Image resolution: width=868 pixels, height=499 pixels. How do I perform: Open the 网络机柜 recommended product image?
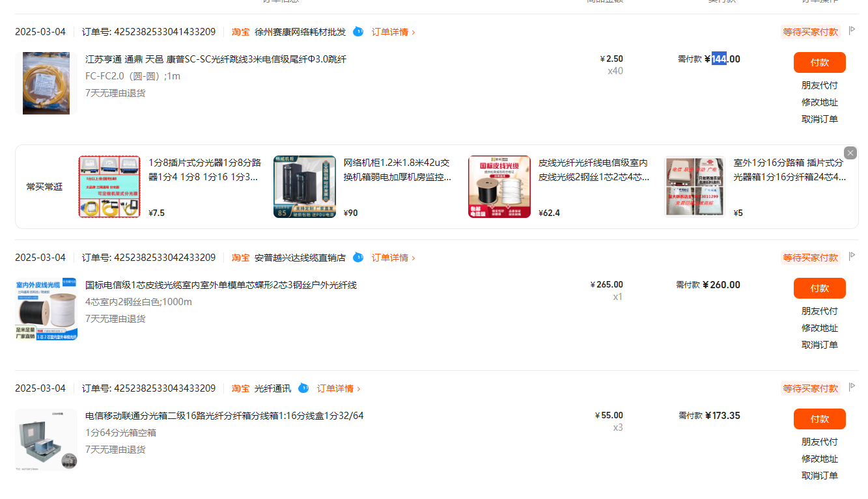coord(305,187)
